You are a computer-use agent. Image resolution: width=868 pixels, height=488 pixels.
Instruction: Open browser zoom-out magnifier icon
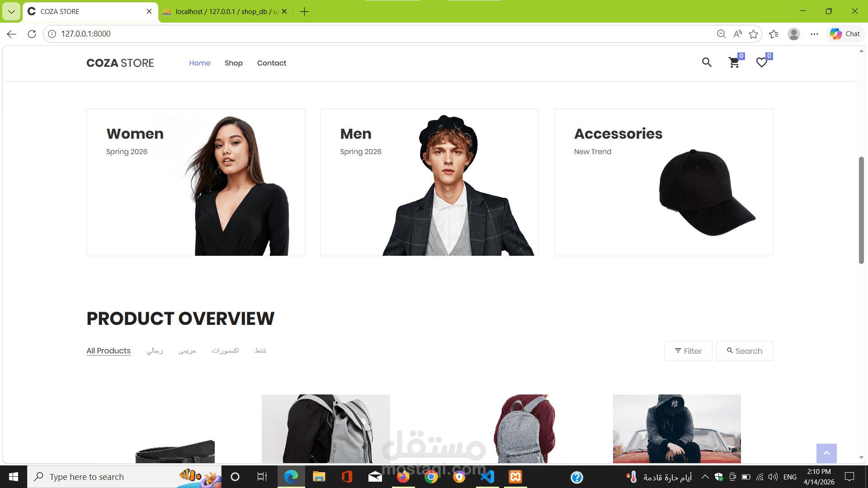pos(721,34)
